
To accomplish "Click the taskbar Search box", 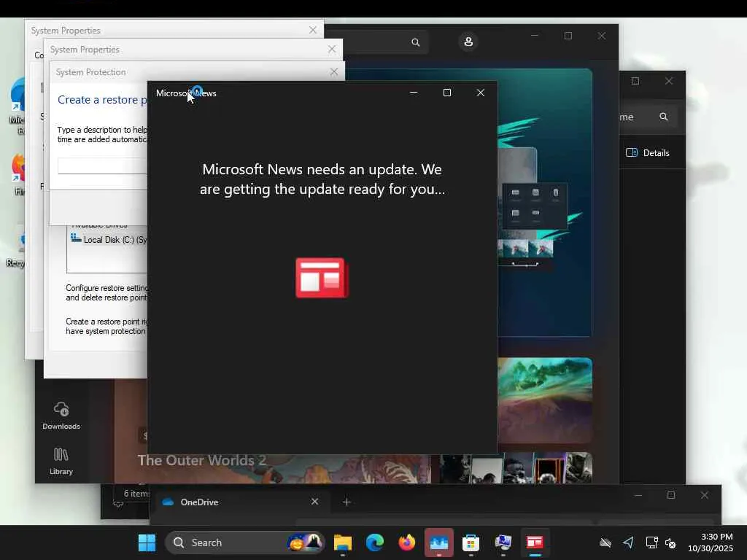I will tap(245, 542).
